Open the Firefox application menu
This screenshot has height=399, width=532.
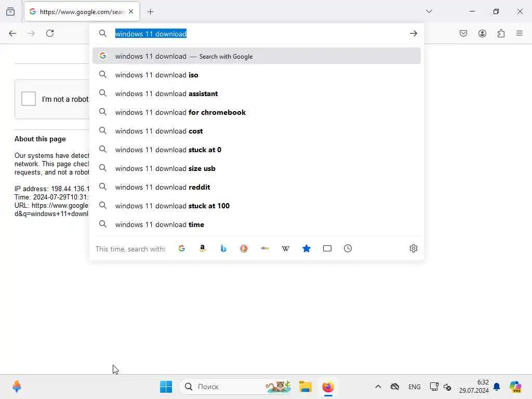click(520, 33)
